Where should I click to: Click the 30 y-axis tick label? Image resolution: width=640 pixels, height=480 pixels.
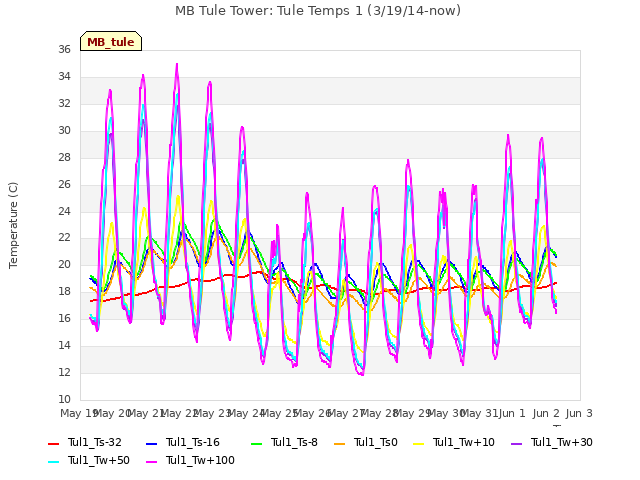(x=64, y=130)
